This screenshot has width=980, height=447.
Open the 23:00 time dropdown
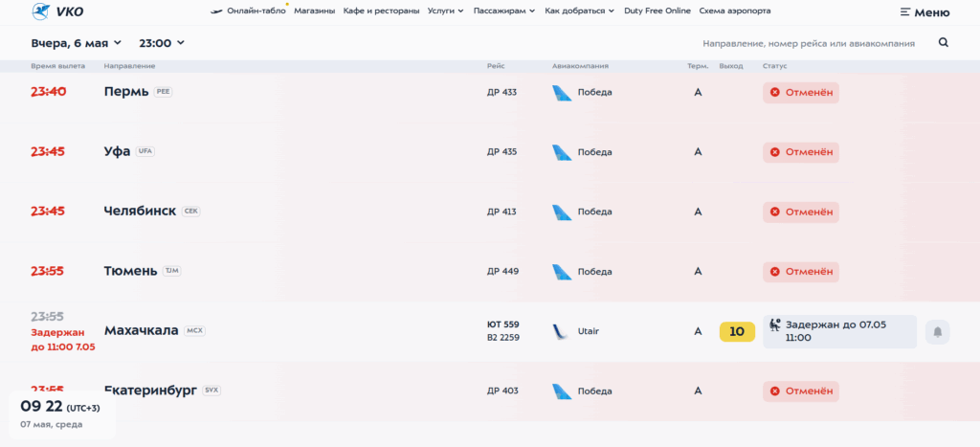pyautogui.click(x=162, y=43)
